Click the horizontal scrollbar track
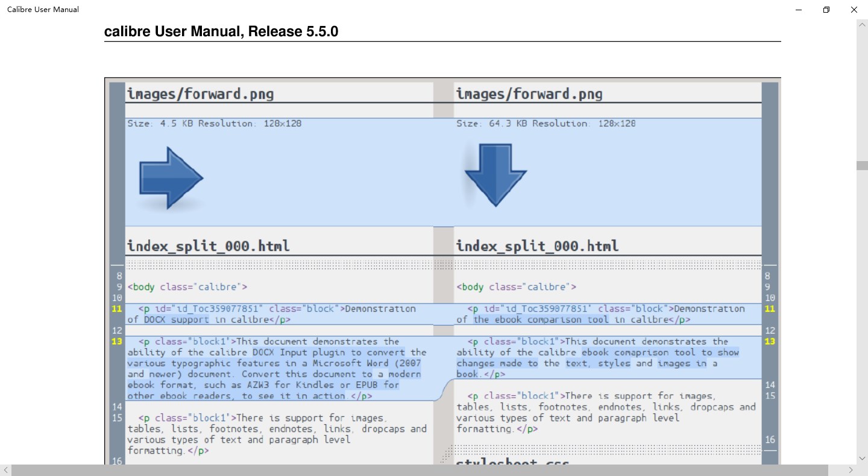The image size is (868, 476). click(422, 470)
